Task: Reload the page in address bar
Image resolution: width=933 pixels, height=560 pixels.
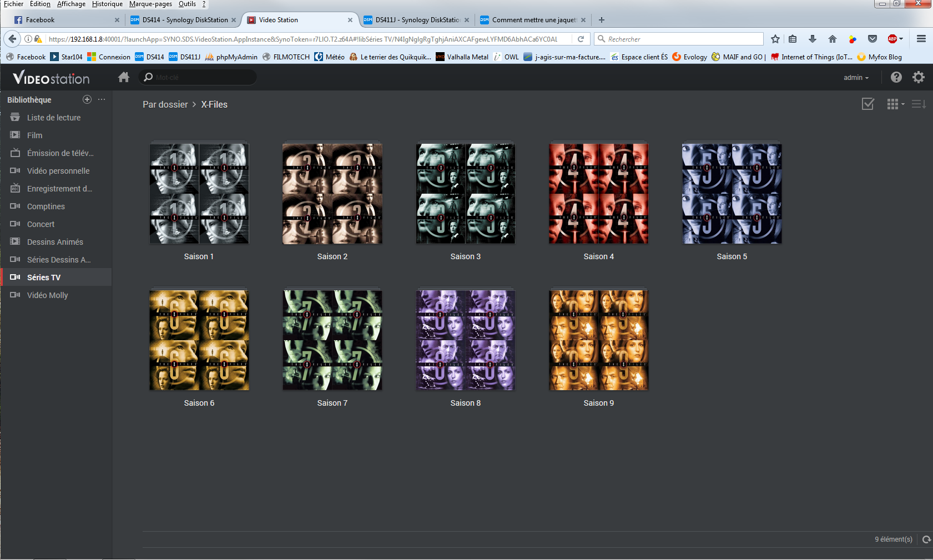Action: [x=581, y=39]
